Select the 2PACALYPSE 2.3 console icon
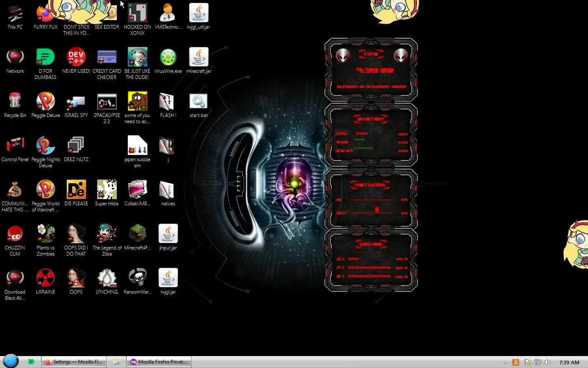This screenshot has height=368, width=588. [x=107, y=108]
